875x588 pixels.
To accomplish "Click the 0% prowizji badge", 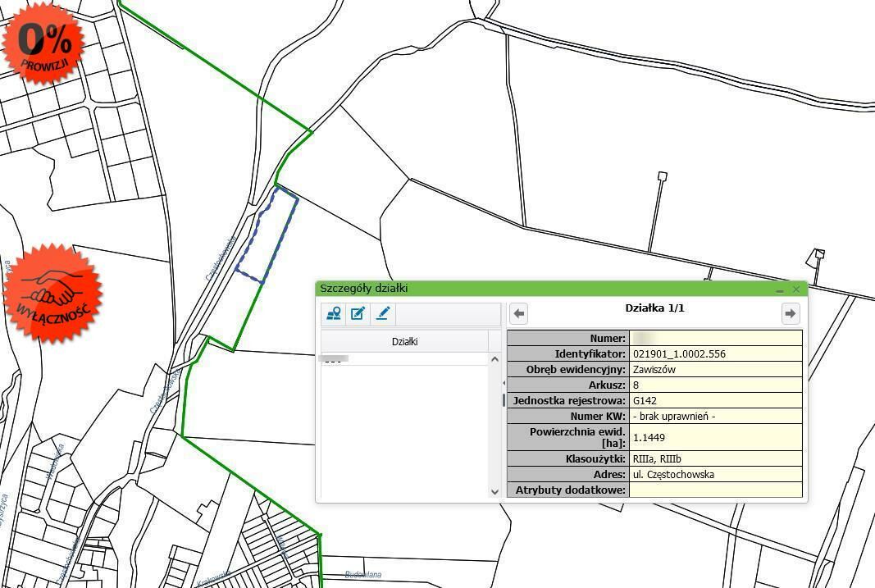I will click(43, 43).
